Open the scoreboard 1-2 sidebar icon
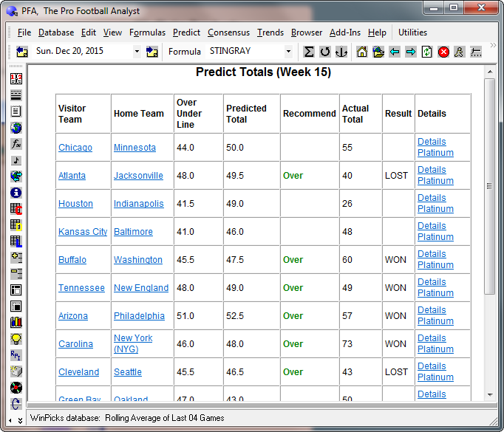This screenshot has height=432, width=504. [16, 79]
